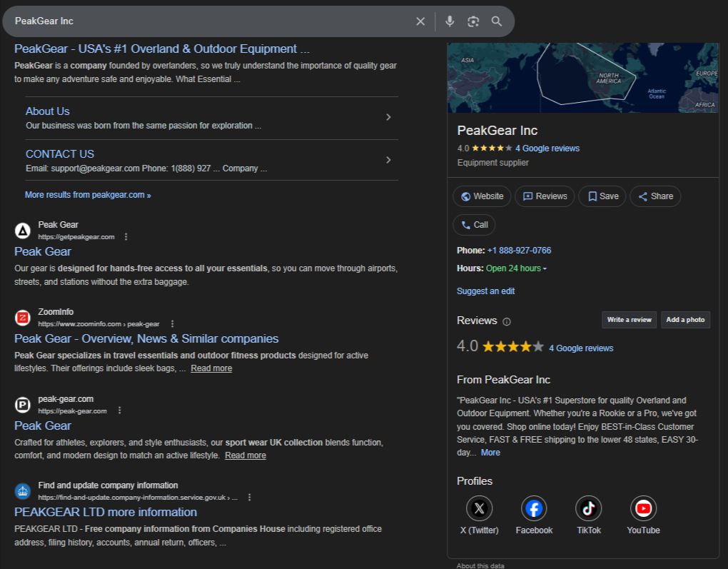728x569 pixels.
Task: Clear the search box with X icon
Action: [420, 21]
